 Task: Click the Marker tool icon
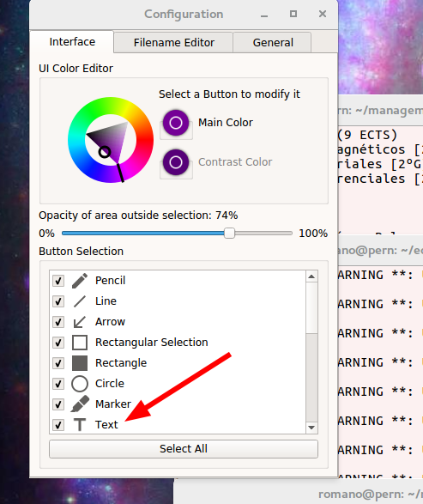80,404
